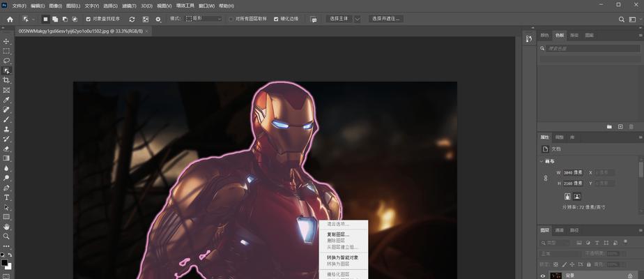Collapse the 画布 section
The height and width of the screenshot is (279, 644).
542,162
